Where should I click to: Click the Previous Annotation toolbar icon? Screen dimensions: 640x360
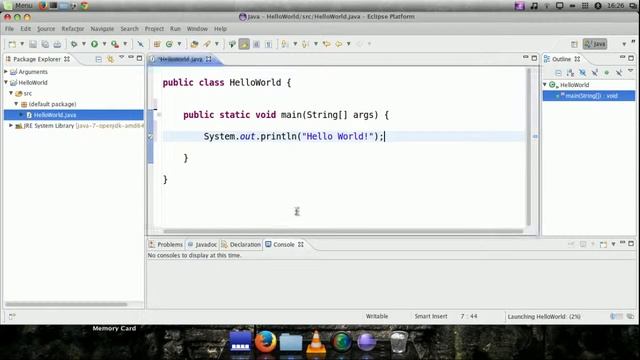[x=305, y=44]
